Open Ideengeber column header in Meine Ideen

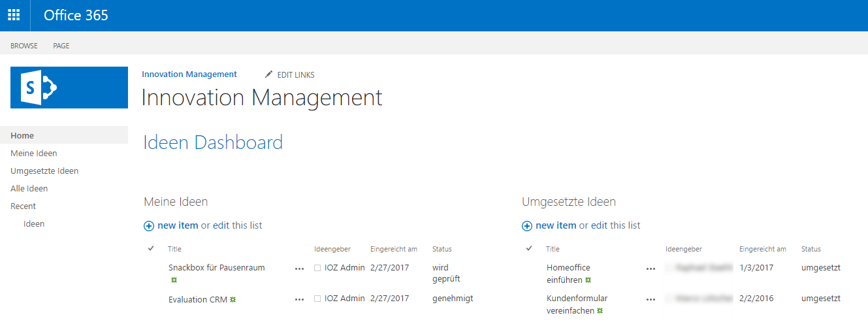point(332,249)
